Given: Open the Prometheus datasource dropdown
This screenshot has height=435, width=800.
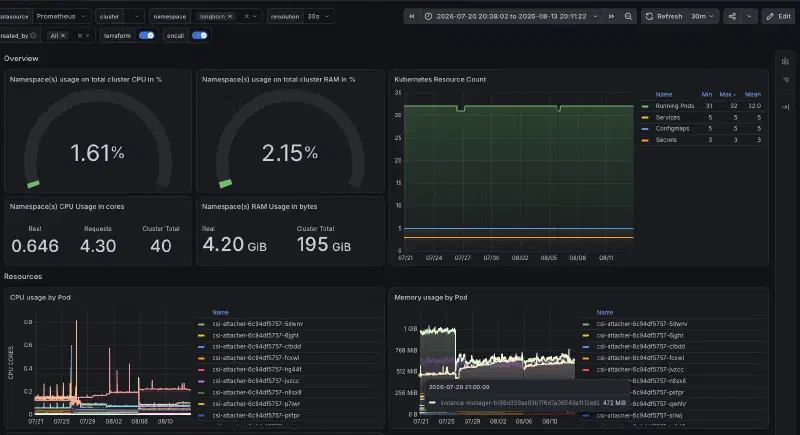Looking at the screenshot, I should click(x=61, y=16).
